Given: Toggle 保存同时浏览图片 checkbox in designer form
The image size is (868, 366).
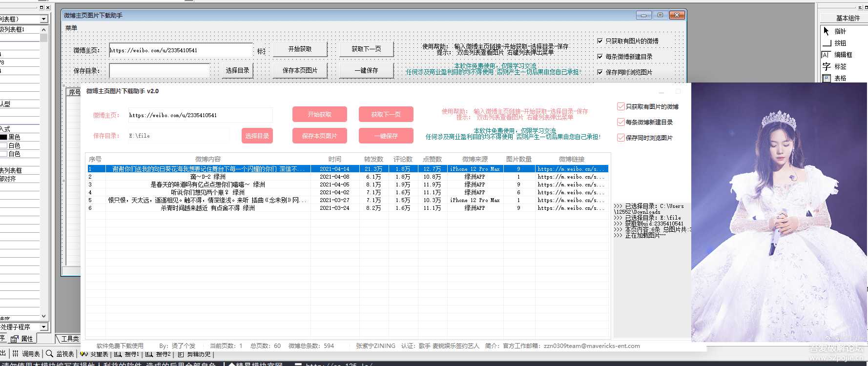Looking at the screenshot, I should click(x=600, y=72).
